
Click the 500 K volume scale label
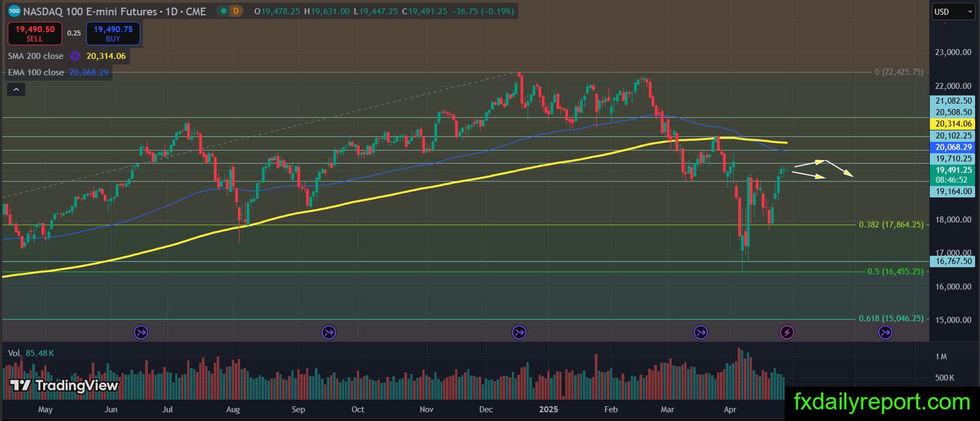point(945,378)
